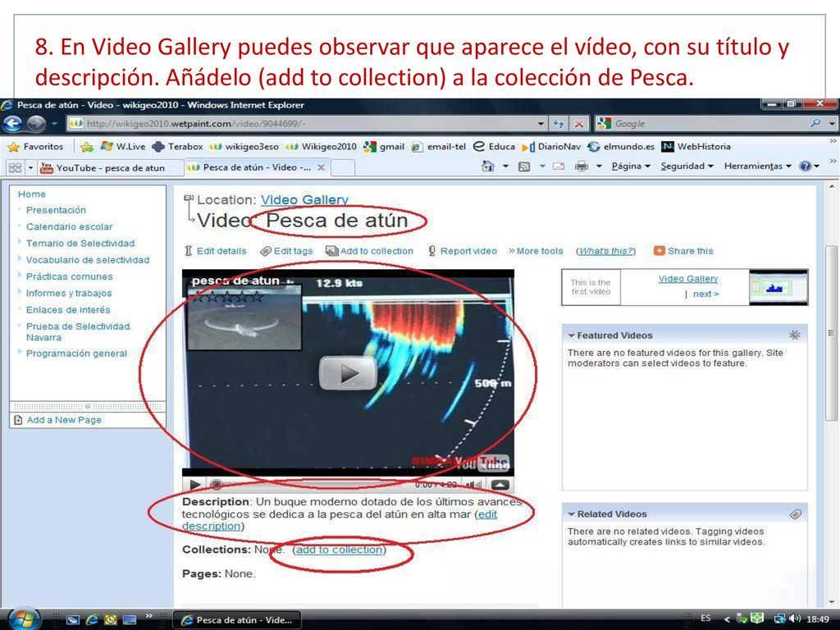Play video with the center play button
Screen dimensions: 840x630
[348, 373]
